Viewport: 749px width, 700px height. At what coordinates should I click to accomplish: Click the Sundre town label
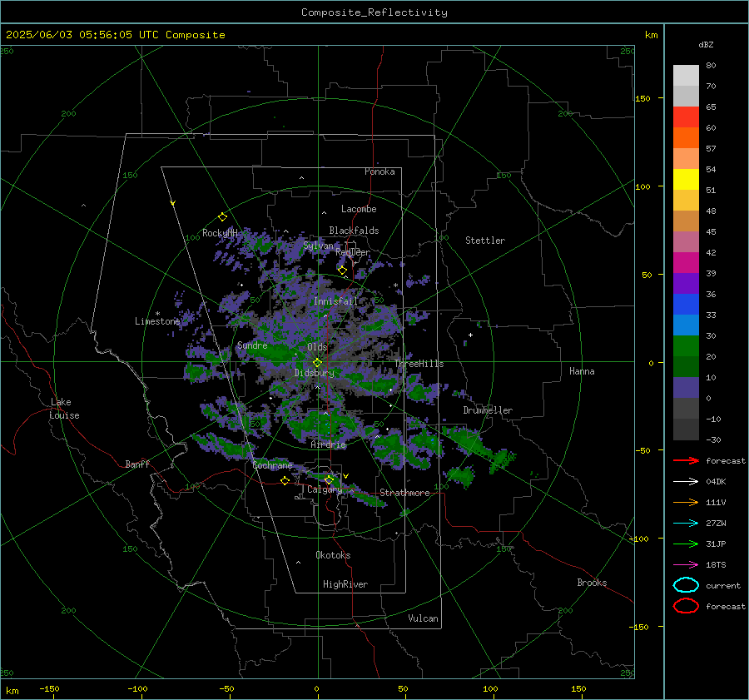click(x=252, y=345)
